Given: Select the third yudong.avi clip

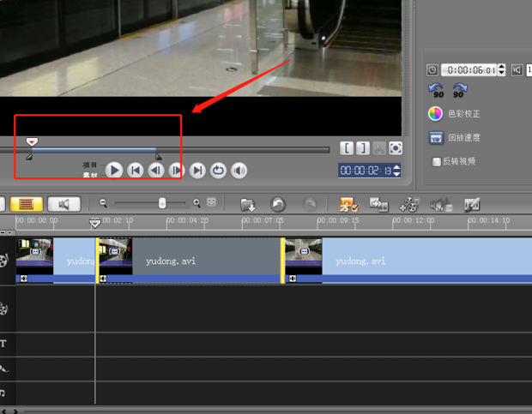Looking at the screenshot, I should pyautogui.click(x=408, y=261).
